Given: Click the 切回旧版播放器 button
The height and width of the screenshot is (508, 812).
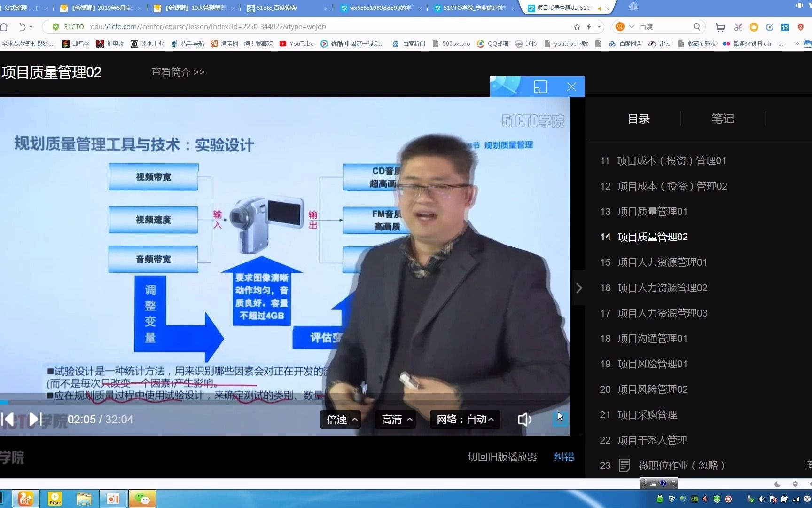Looking at the screenshot, I should coord(502,457).
